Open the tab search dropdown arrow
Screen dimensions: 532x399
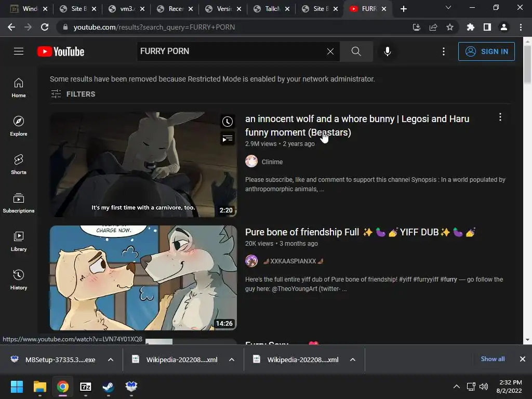pos(448,7)
